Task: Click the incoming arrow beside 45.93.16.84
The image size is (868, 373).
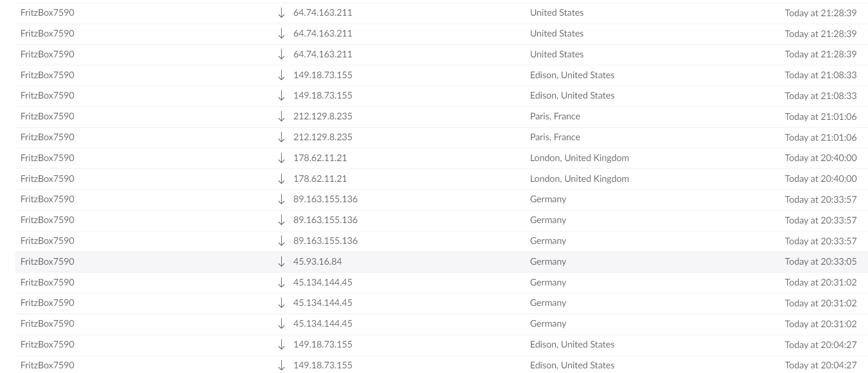Action: tap(281, 262)
